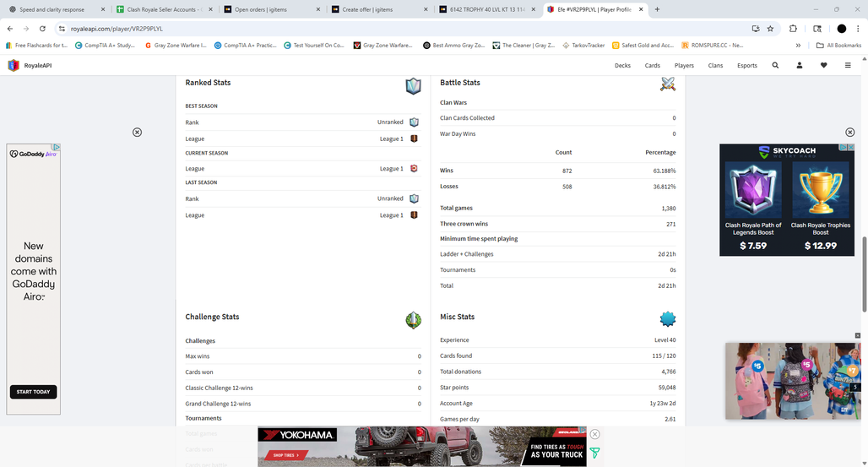
Task: Open a new browser tab
Action: pos(657,9)
